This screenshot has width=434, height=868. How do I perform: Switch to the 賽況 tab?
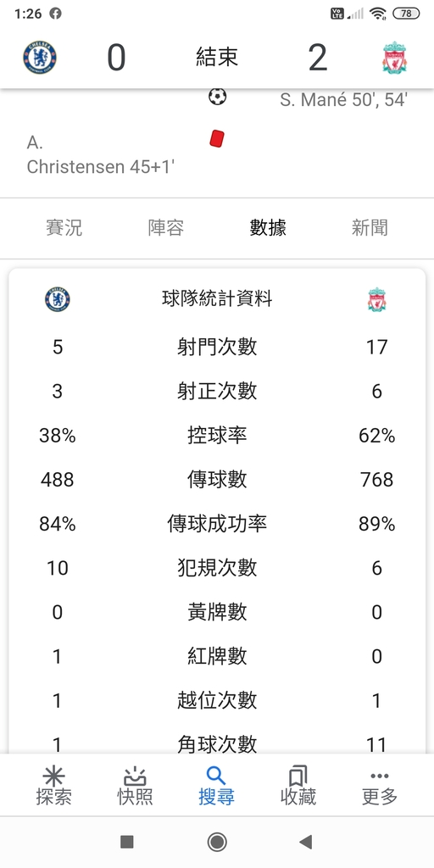[x=64, y=227]
